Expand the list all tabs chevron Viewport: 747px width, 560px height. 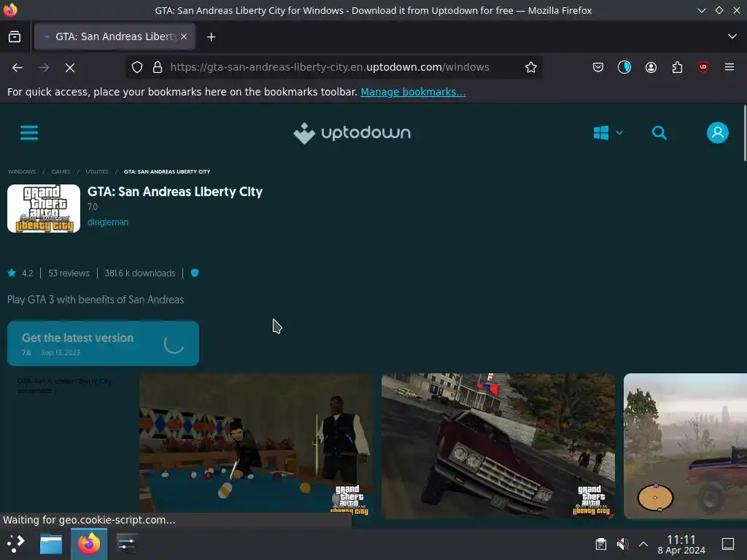pos(732,36)
